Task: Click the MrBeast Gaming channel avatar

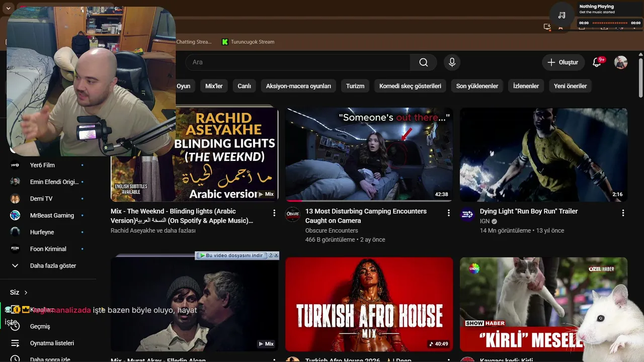Action: point(15,215)
